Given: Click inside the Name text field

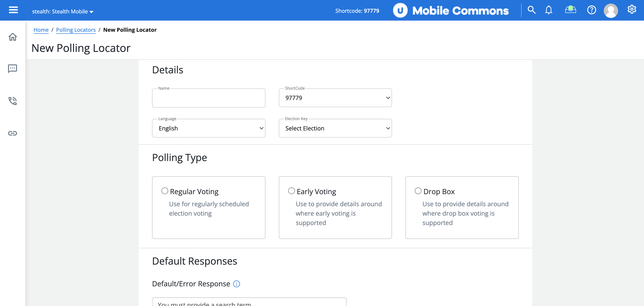Looking at the screenshot, I should click(208, 98).
